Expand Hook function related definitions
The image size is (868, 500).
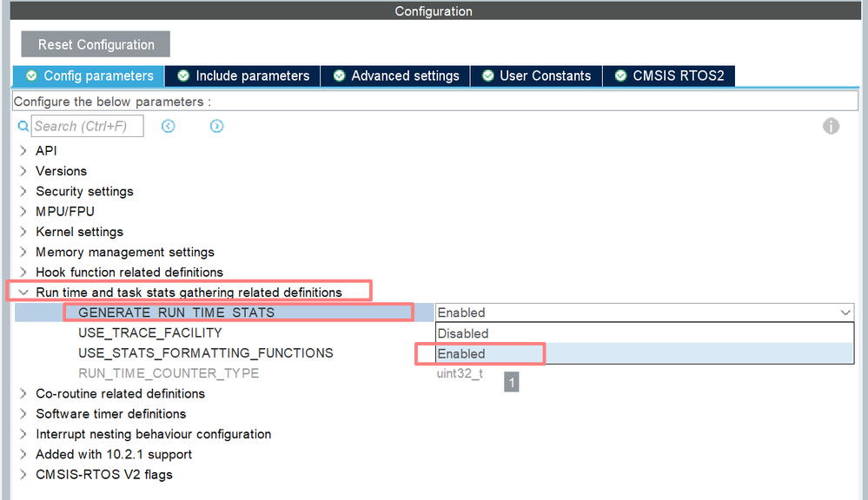click(23, 272)
